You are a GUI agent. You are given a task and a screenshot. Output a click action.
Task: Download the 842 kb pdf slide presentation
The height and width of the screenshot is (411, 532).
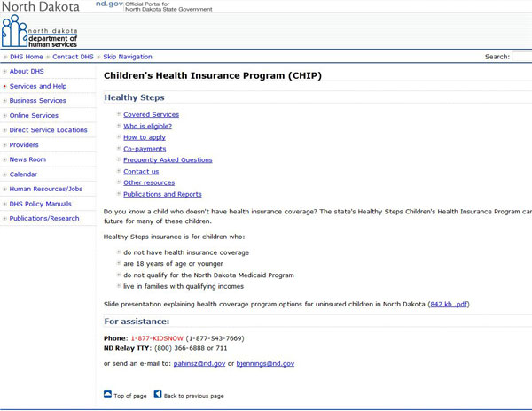(449, 305)
